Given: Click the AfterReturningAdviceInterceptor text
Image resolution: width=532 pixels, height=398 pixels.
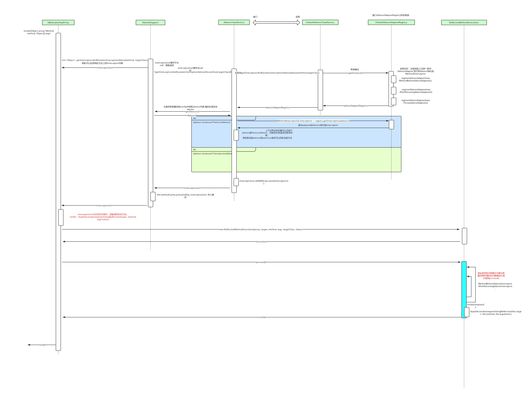Looking at the screenshot, I should [x=495, y=286].
